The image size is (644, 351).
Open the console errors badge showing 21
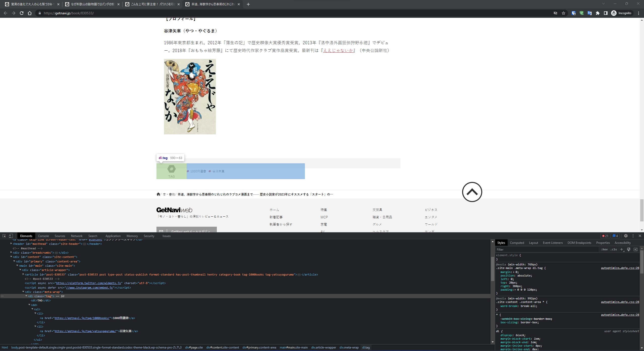tap(606, 236)
